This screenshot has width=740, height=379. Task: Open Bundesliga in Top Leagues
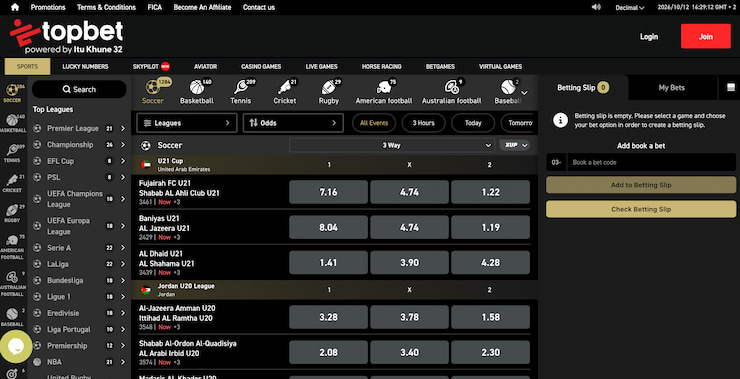tap(78, 280)
